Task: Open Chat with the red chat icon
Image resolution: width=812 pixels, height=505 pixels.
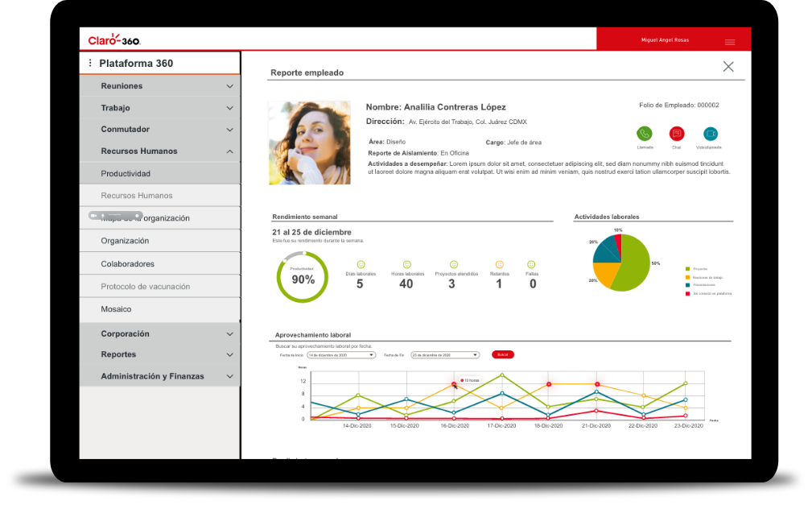Action: pyautogui.click(x=677, y=134)
